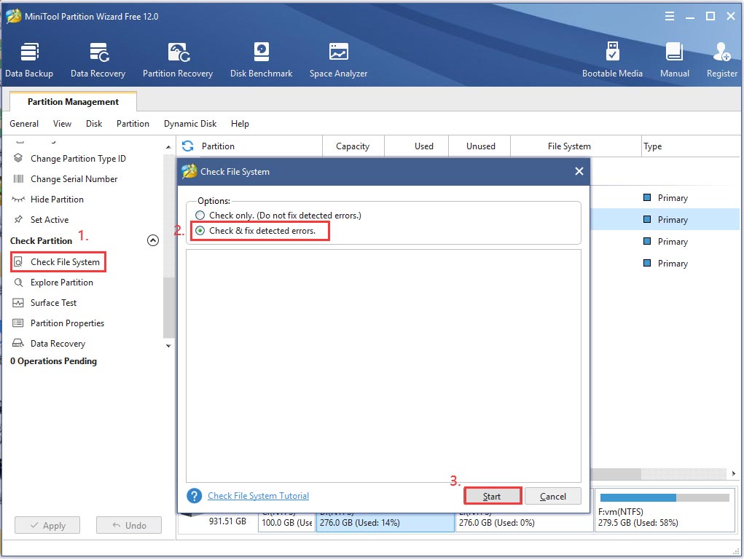Launch Data Recovery from top toolbar
The height and width of the screenshot is (560, 744).
(98, 60)
